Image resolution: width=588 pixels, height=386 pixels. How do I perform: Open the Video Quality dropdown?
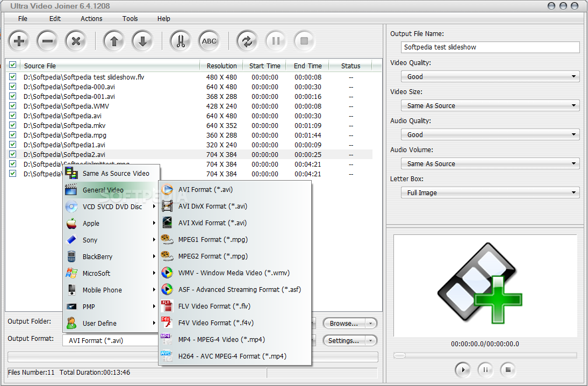coord(490,76)
